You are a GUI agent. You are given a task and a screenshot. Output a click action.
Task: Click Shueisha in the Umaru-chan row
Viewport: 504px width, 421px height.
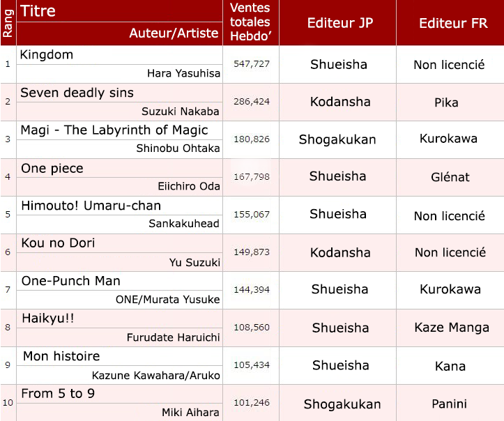[x=338, y=214]
